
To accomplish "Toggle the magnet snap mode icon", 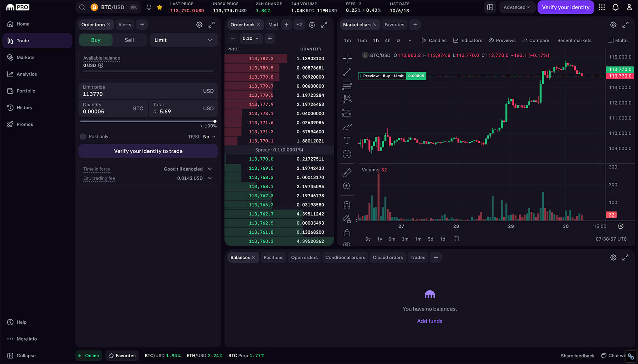I will [x=347, y=205].
